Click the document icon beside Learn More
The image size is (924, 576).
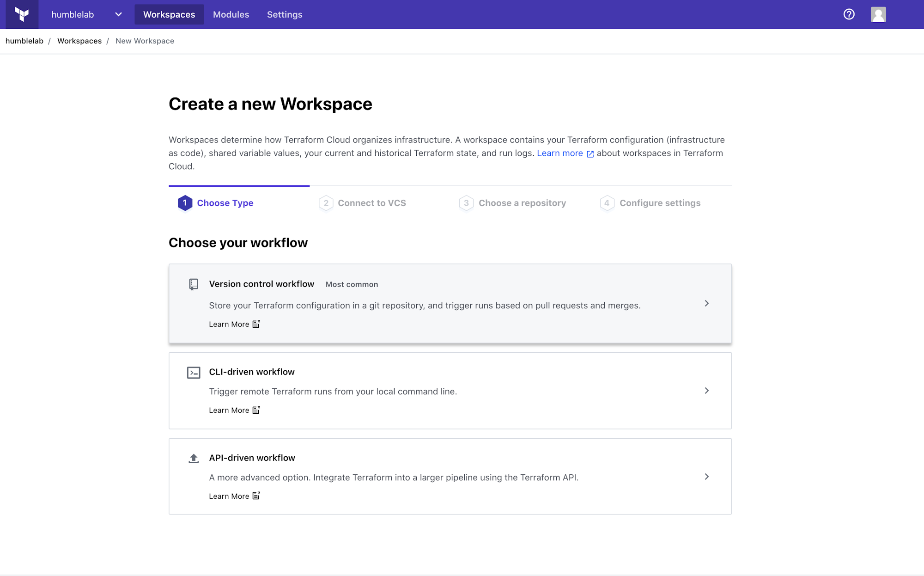point(256,324)
